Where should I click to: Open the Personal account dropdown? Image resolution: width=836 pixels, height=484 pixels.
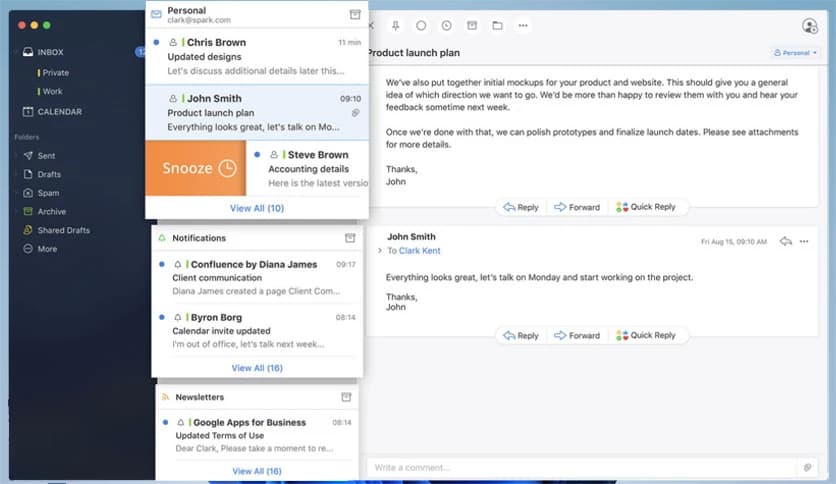click(795, 53)
